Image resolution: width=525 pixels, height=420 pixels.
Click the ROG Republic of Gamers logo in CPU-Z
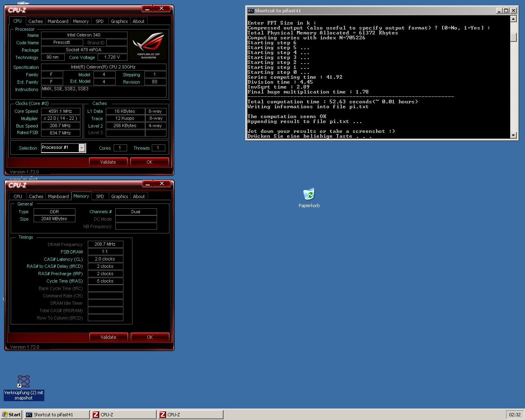148,46
